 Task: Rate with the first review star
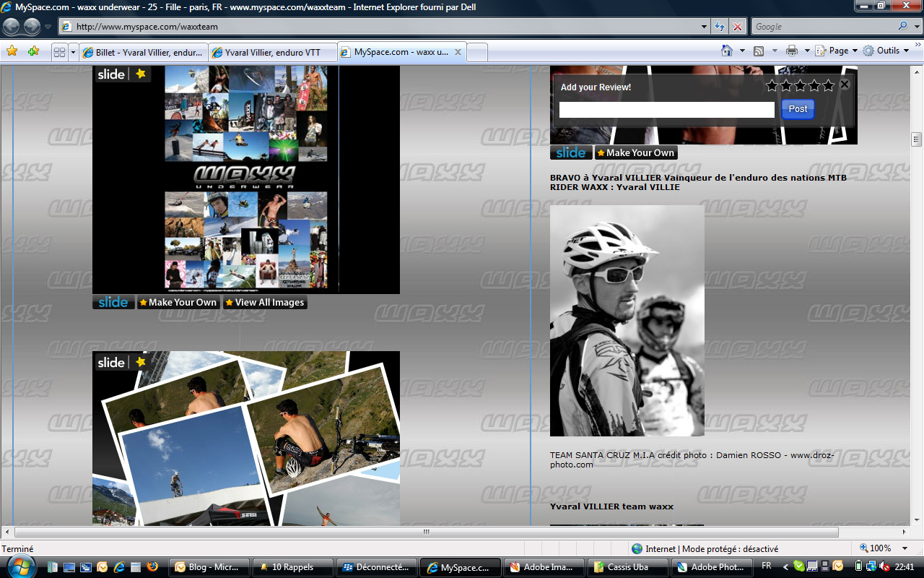click(x=772, y=86)
